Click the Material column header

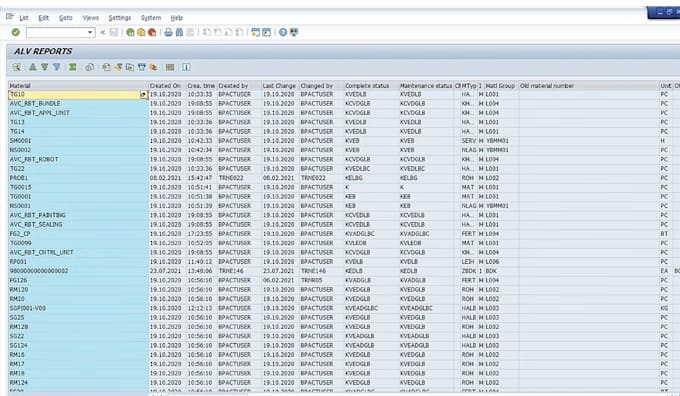click(78, 86)
